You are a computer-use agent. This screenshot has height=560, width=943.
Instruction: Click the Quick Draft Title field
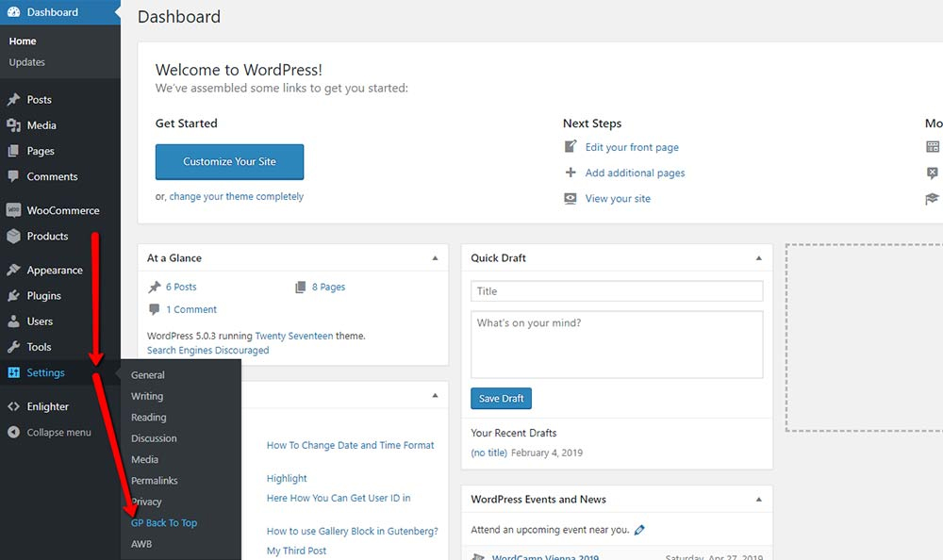[617, 291]
